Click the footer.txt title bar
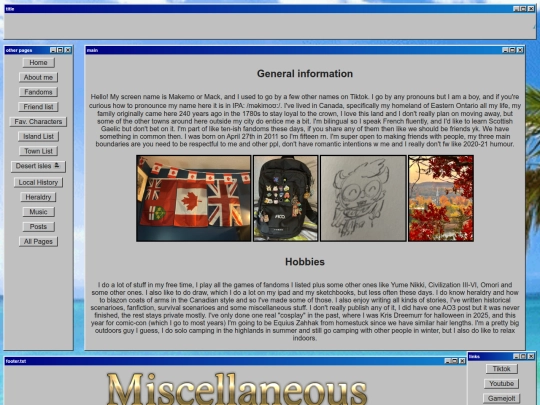Viewport: 540px width, 405px height. pos(235,361)
